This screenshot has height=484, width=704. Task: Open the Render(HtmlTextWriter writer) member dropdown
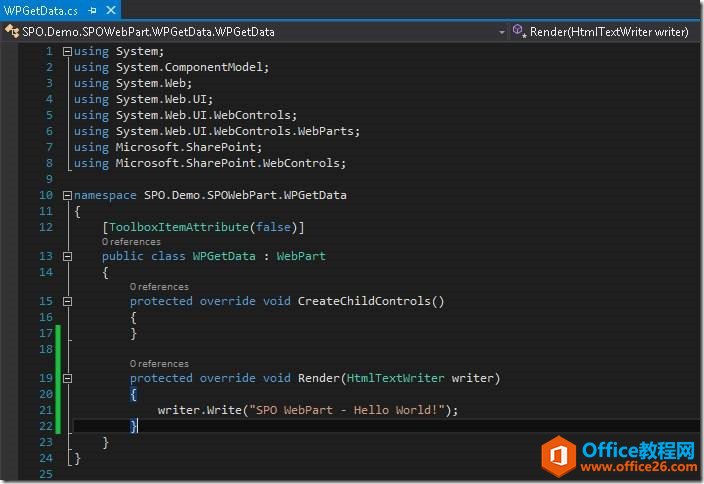(x=608, y=32)
